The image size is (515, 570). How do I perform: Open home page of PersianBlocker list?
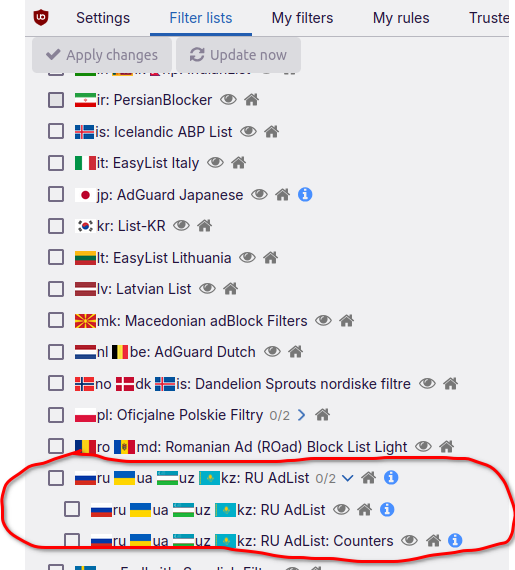[252, 100]
